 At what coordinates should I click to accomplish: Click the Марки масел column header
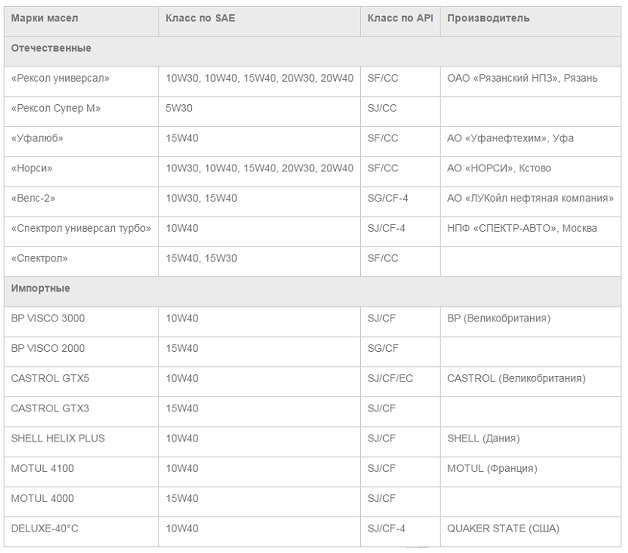[81, 21]
